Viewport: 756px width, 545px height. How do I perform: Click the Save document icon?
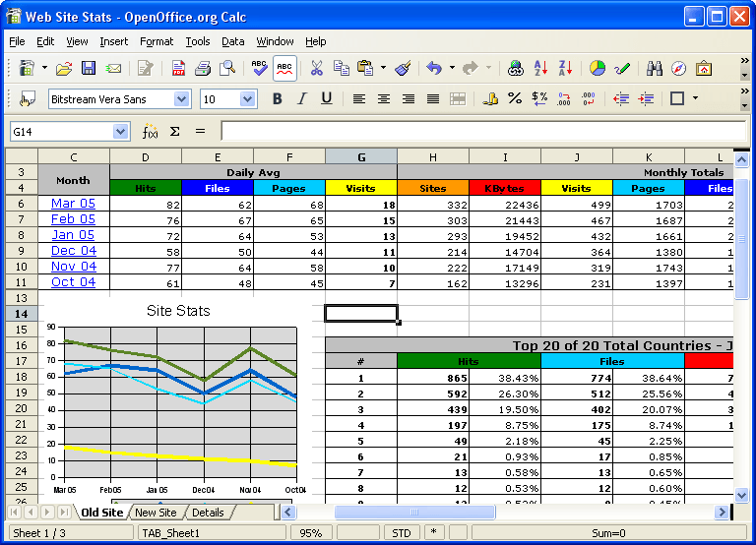click(89, 68)
